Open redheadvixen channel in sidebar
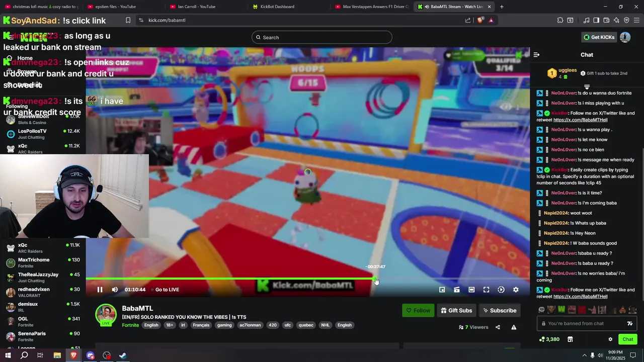The width and height of the screenshot is (644, 362). pos(43,292)
